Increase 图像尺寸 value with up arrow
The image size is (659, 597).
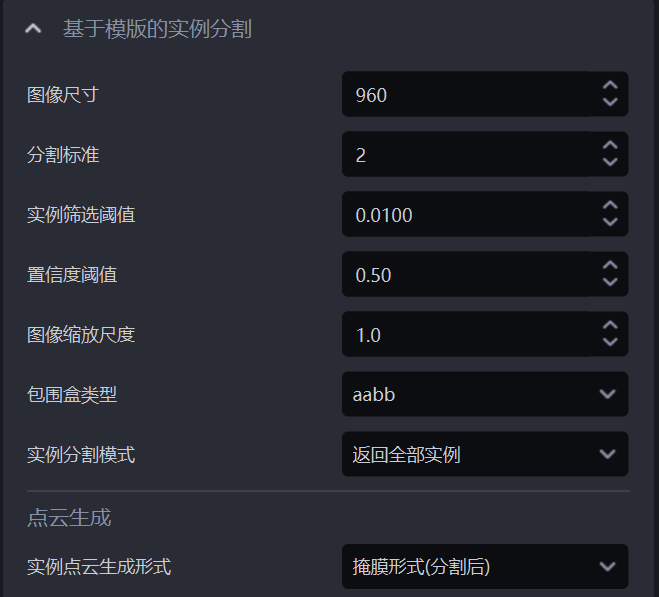click(610, 87)
